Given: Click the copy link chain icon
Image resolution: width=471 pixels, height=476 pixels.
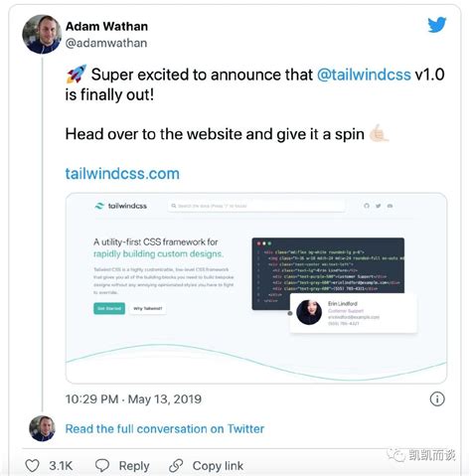Looking at the screenshot, I should (176, 466).
